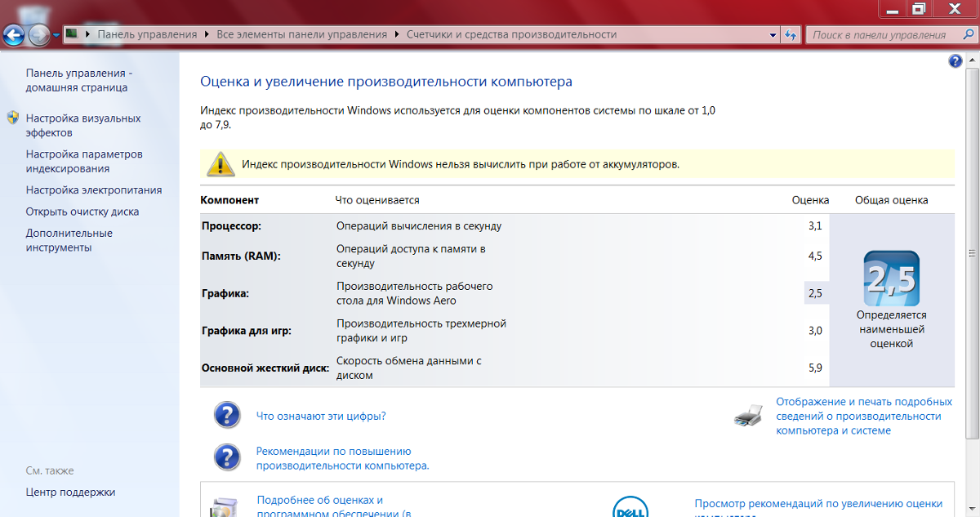The width and height of the screenshot is (980, 517).
Task: Click the 'Компонент' column header
Action: 229,200
